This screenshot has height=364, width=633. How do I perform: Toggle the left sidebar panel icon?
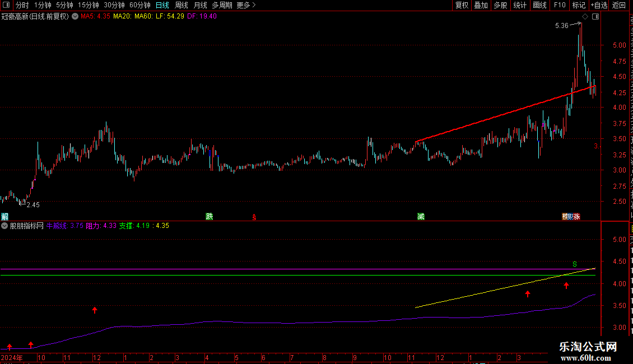pyautogui.click(x=6, y=5)
